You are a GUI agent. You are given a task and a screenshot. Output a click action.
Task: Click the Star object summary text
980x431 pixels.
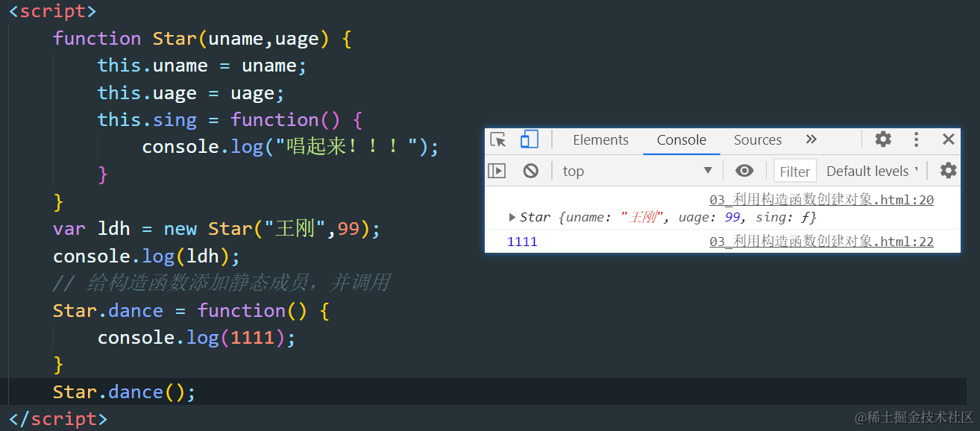(668, 217)
